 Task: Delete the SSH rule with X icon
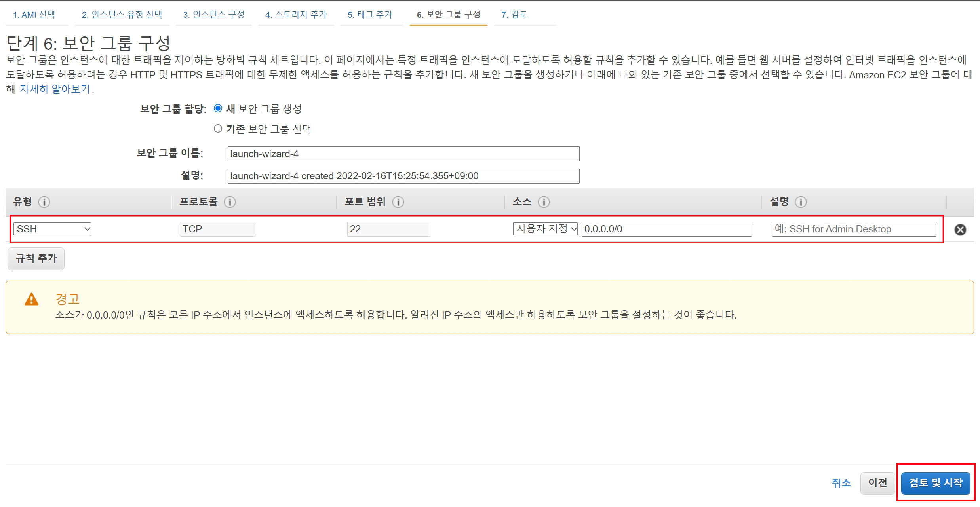click(x=960, y=230)
